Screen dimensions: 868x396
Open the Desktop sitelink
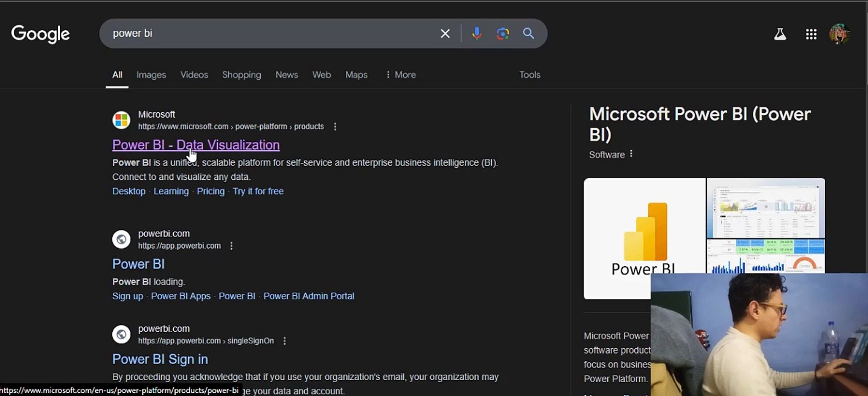pyautogui.click(x=129, y=191)
